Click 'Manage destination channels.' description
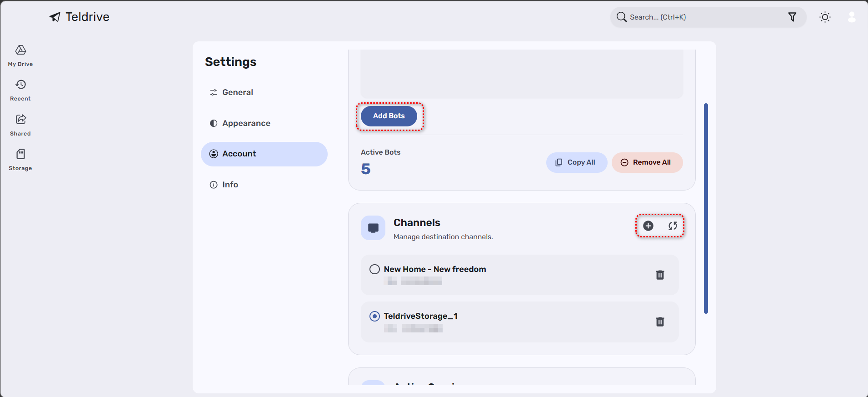Viewport: 868px width, 397px height. coord(443,237)
